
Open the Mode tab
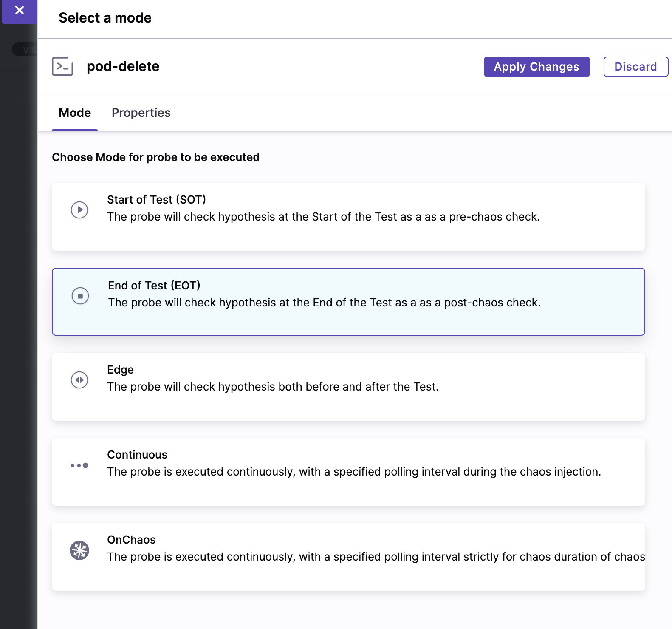75,113
